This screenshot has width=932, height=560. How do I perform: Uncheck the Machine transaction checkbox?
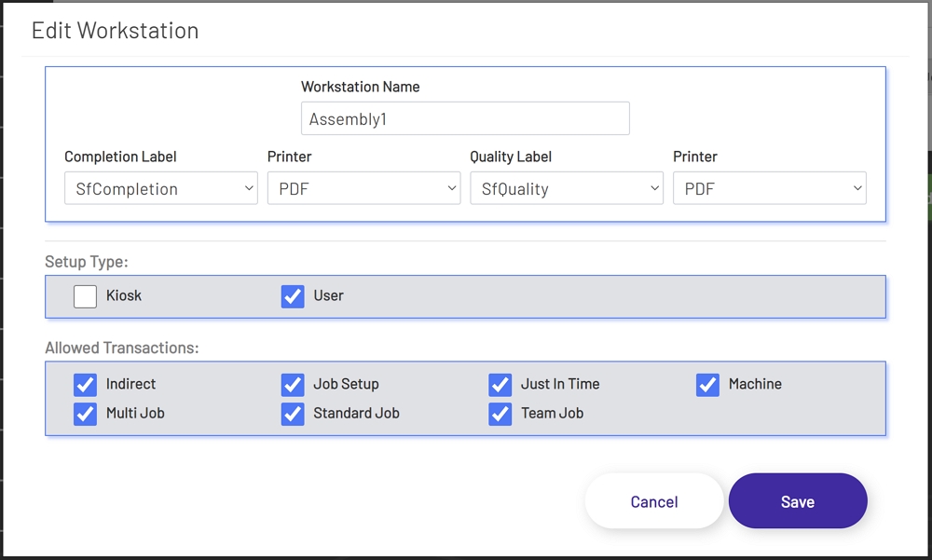pos(707,385)
